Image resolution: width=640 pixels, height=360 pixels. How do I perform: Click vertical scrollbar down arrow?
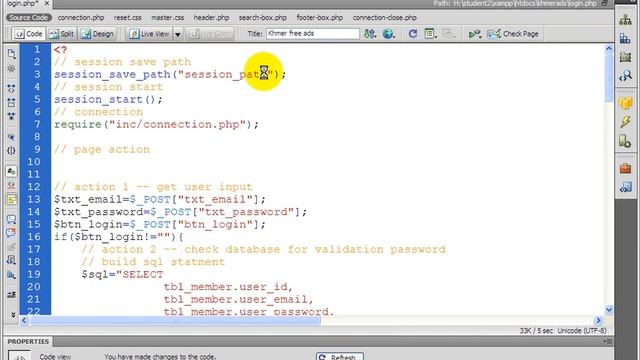tap(609, 310)
